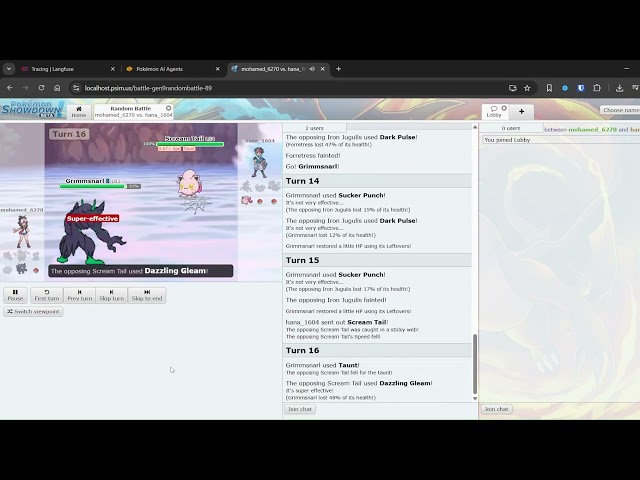Click the Scream Tail HP bar
This screenshot has width=640, height=480.
tap(190, 144)
